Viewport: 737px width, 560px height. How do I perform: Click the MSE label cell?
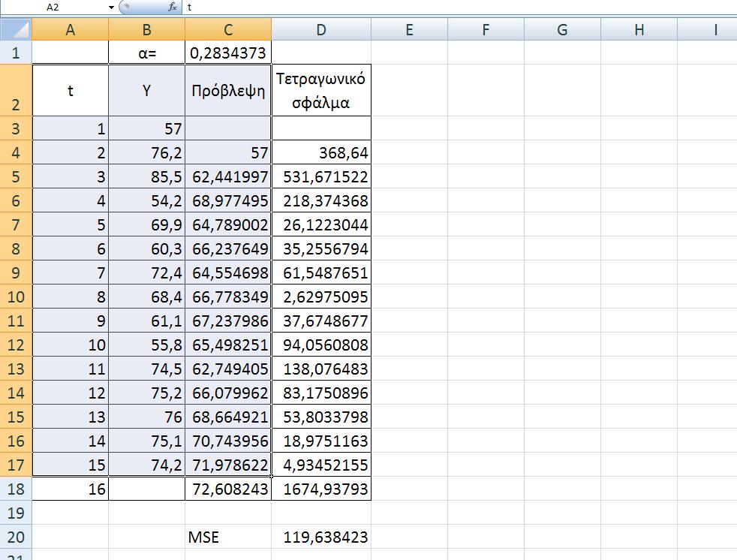pos(228,537)
